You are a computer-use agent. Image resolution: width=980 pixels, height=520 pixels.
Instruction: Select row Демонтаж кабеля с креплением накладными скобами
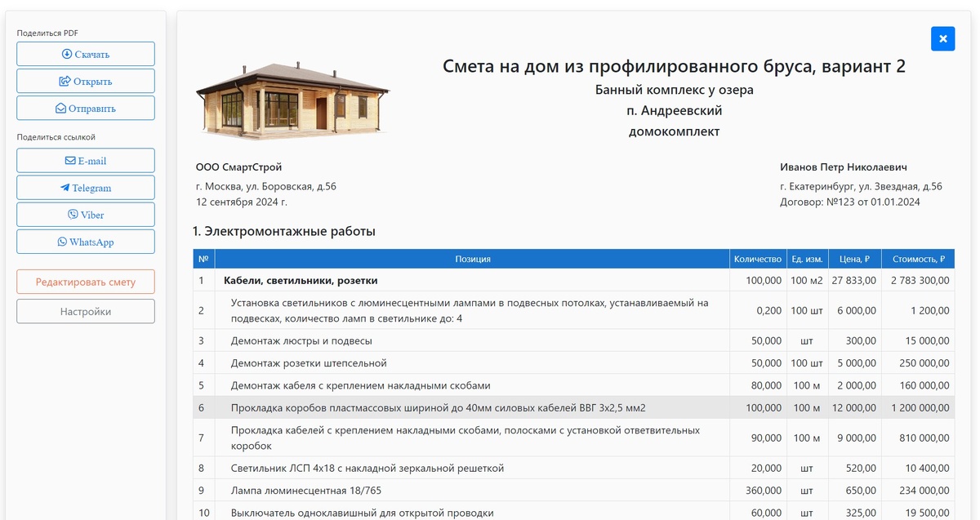point(574,384)
